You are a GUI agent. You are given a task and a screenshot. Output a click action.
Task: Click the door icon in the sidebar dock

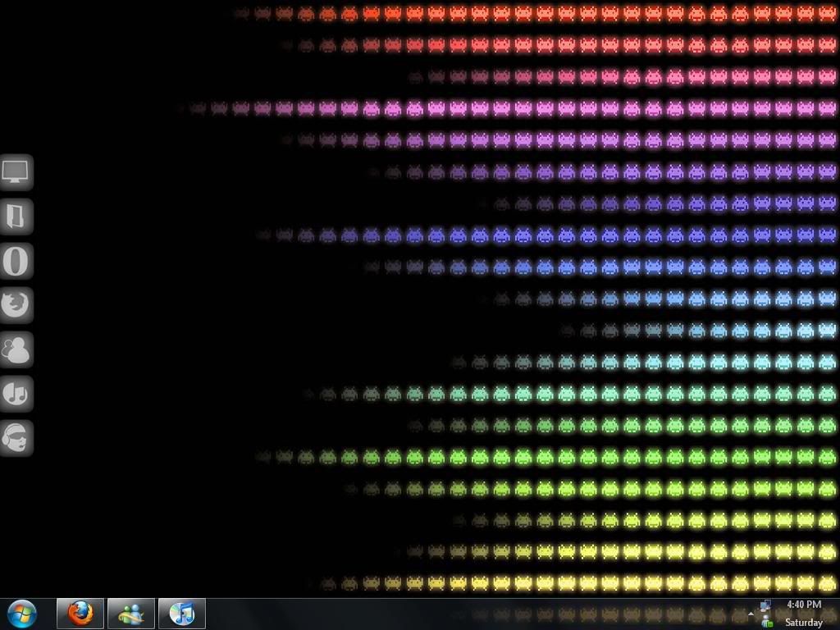pyautogui.click(x=16, y=217)
